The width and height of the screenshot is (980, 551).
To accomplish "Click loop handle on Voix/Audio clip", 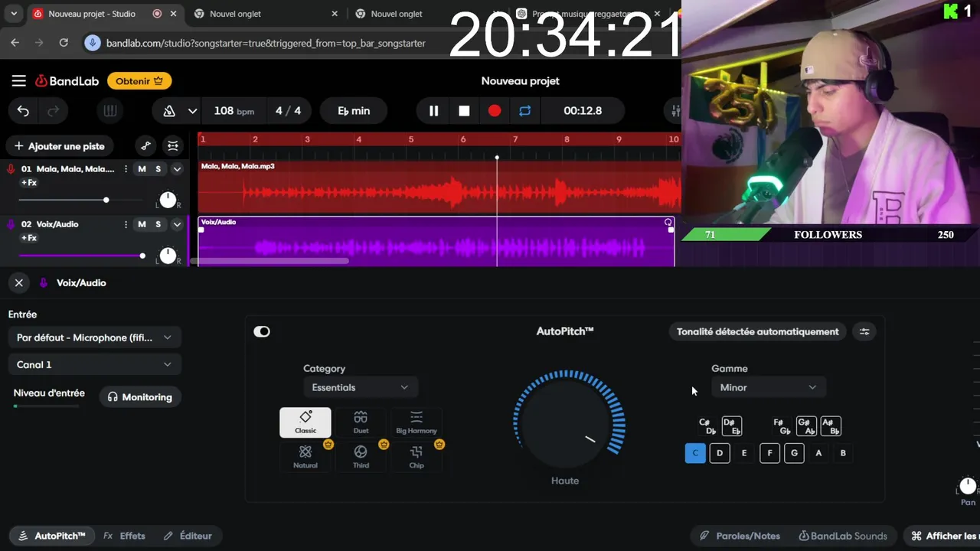I will click(x=668, y=222).
